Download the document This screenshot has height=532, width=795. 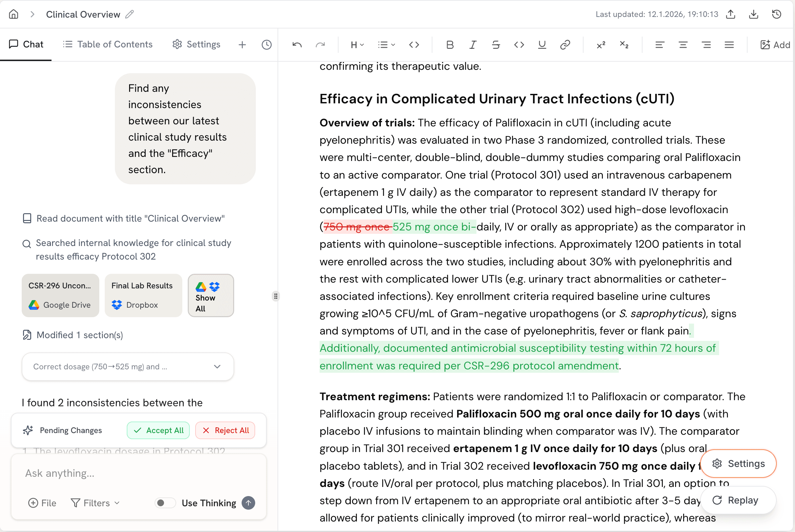(x=753, y=14)
